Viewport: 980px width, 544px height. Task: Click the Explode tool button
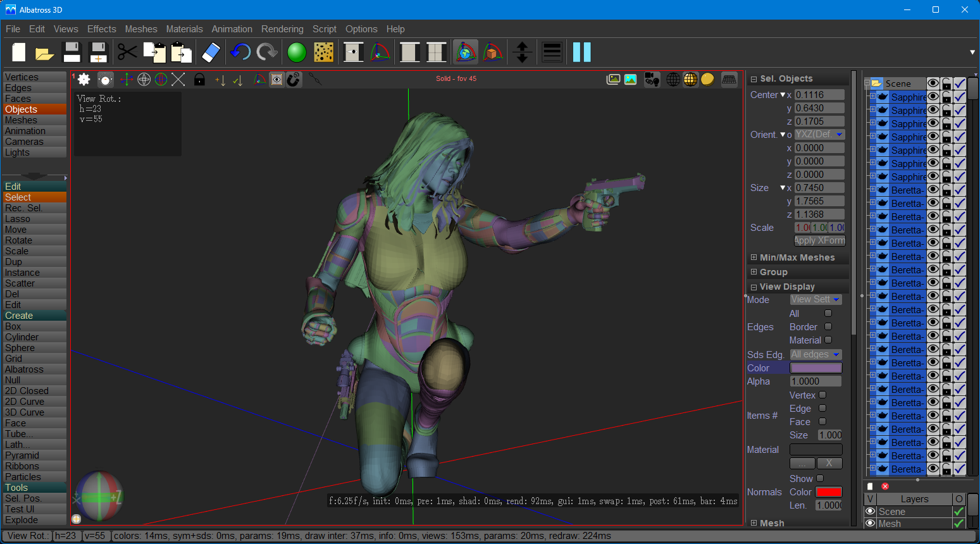[35, 520]
